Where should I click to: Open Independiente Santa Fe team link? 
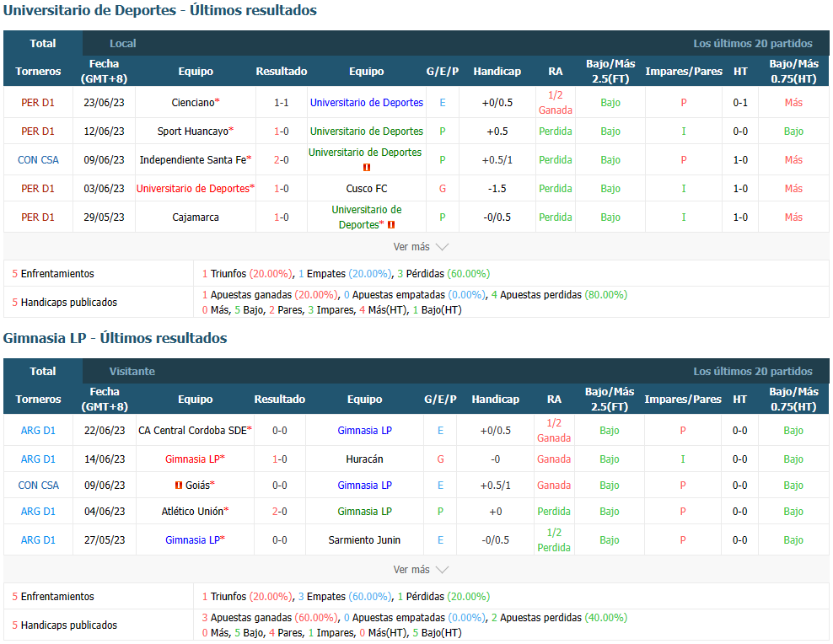(193, 160)
